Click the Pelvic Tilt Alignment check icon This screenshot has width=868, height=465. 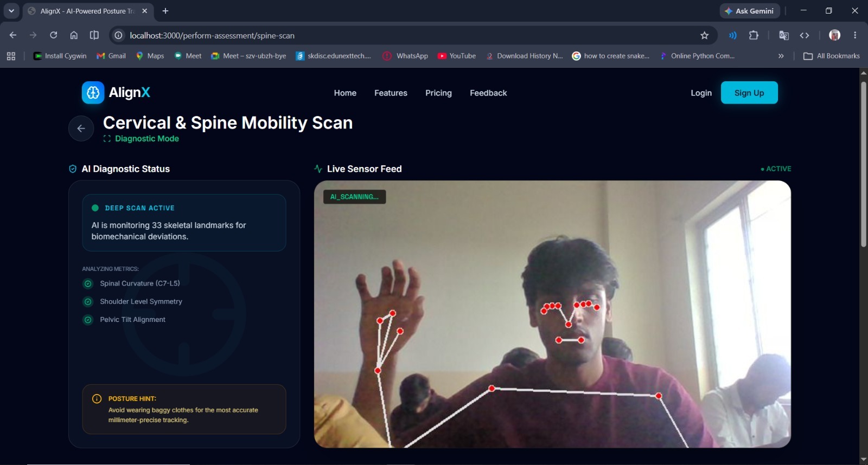(x=88, y=320)
